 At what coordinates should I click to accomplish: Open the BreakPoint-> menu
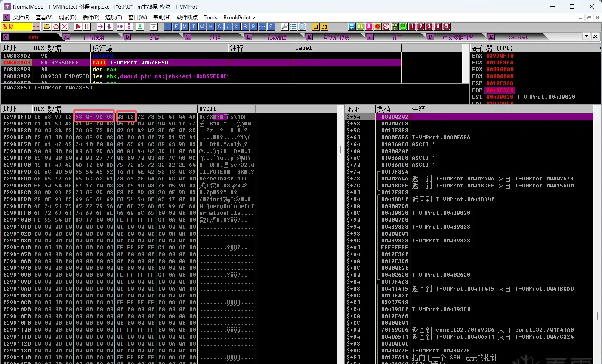pyautogui.click(x=240, y=17)
